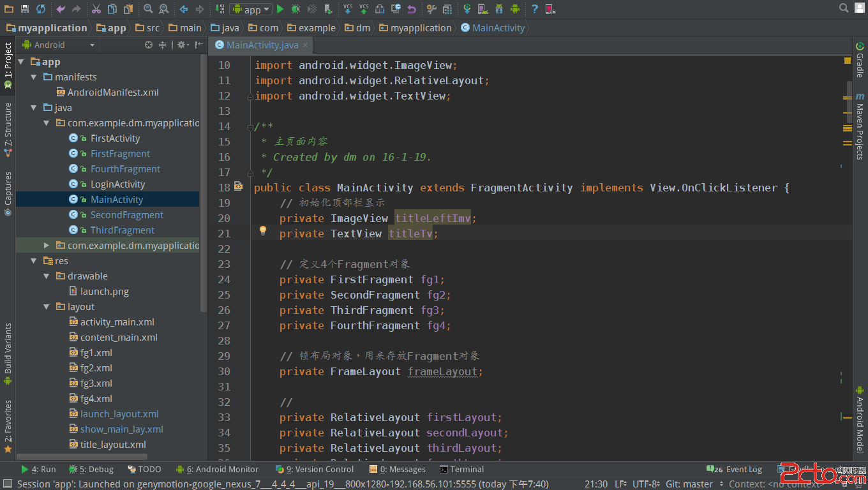Sync project with Gradle files
868x490 pixels.
pyautogui.click(x=467, y=9)
